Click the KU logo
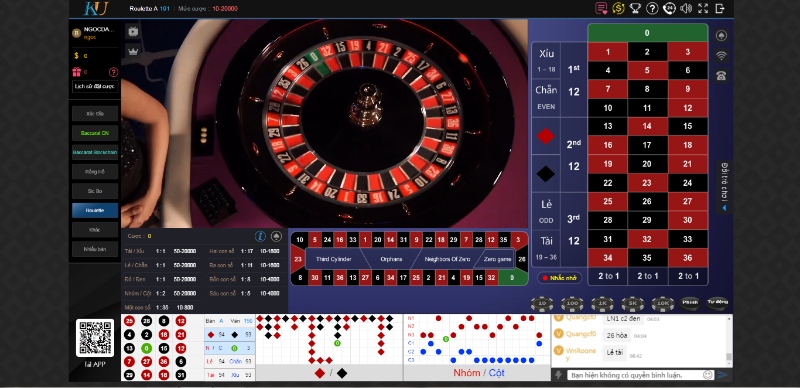The height and width of the screenshot is (388, 800). [x=95, y=8]
